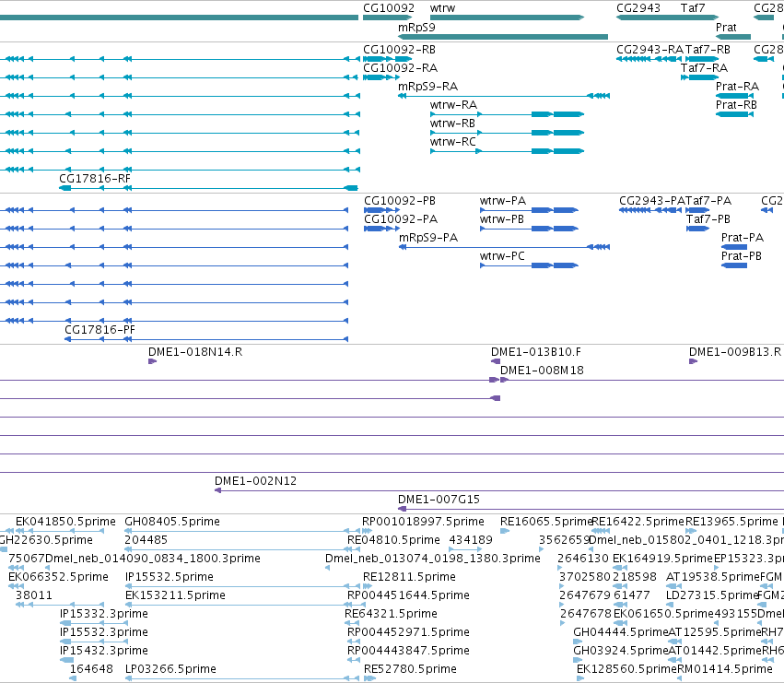Select EST RP004452971.5prime
The image size is (784, 683).
[408, 632]
